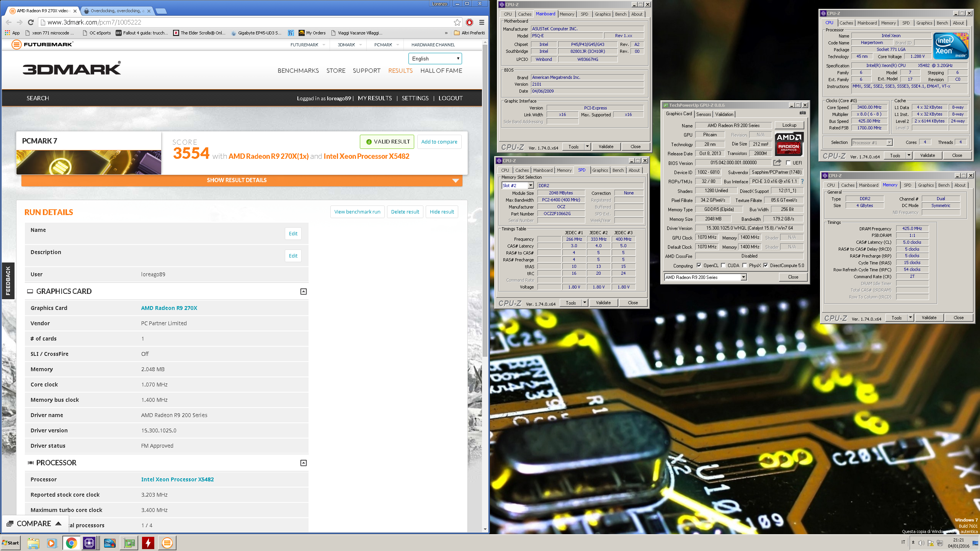Click Validate in the Memory CPU-Z window
Image resolution: width=980 pixels, height=551 pixels.
pyautogui.click(x=929, y=318)
